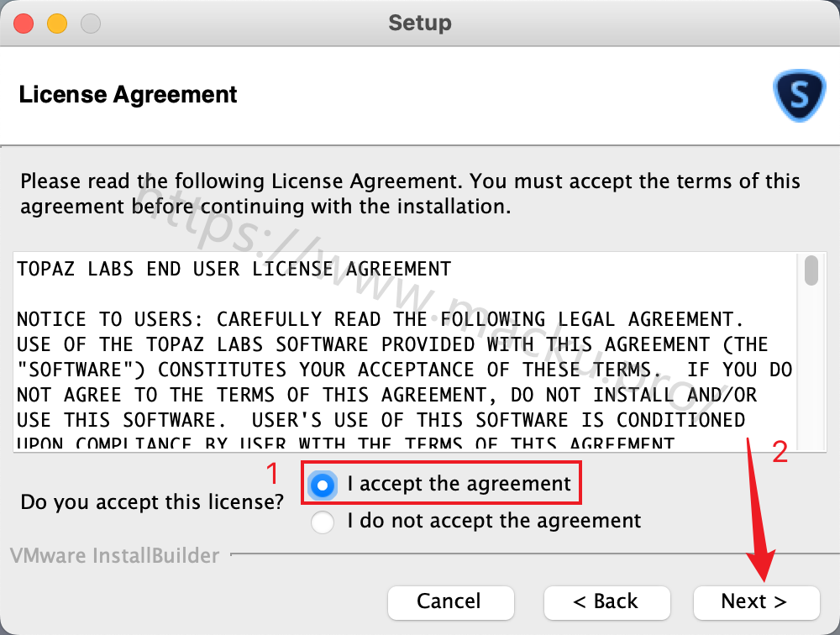Click the license text scrollbar thumb
The width and height of the screenshot is (840, 635).
(x=811, y=270)
